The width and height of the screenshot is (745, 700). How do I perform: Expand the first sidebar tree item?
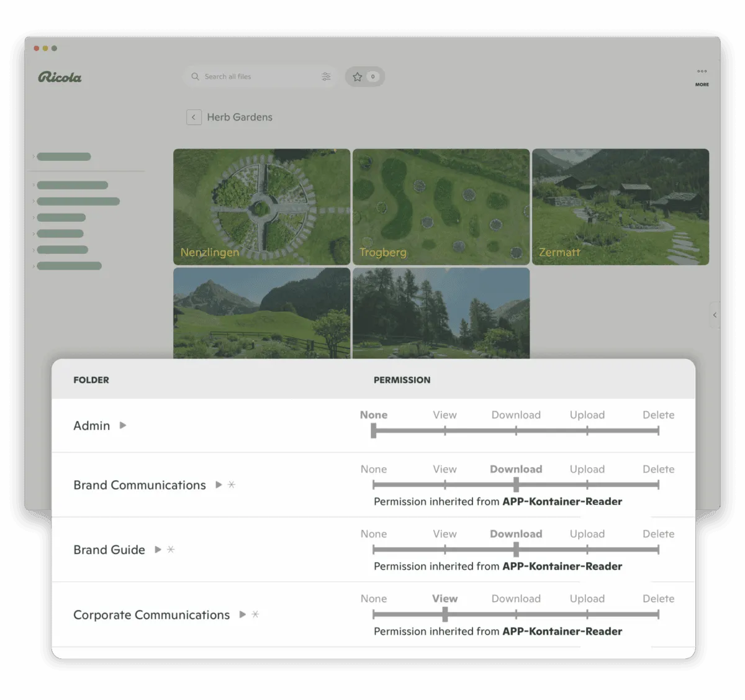click(34, 157)
